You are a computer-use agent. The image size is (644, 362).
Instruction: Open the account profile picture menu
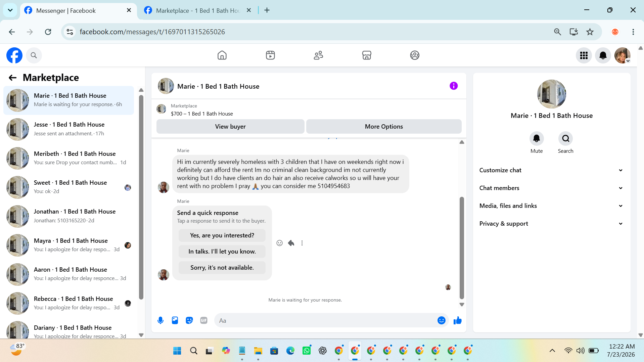point(623,55)
